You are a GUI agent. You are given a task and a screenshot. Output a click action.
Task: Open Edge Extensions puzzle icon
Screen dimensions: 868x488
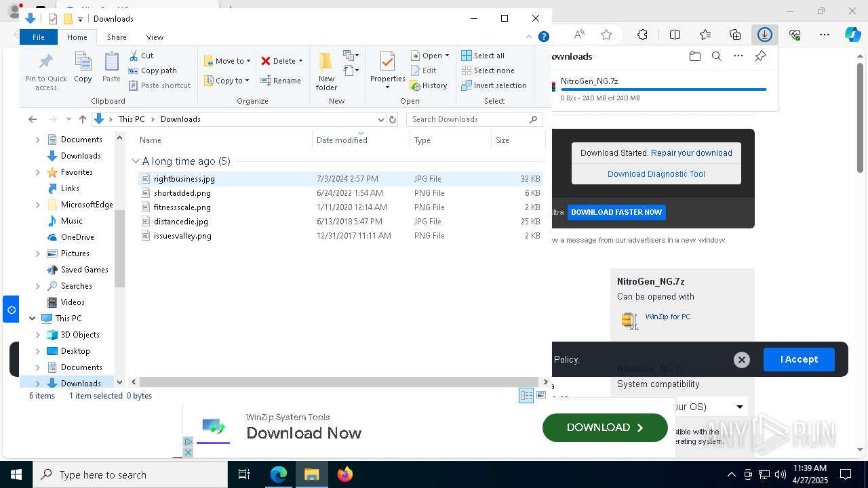click(x=642, y=35)
